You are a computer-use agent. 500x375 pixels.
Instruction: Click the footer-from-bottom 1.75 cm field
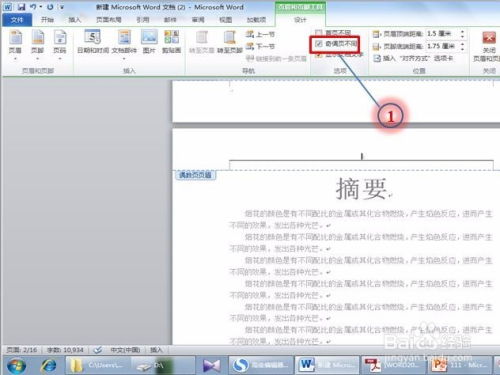coord(443,46)
